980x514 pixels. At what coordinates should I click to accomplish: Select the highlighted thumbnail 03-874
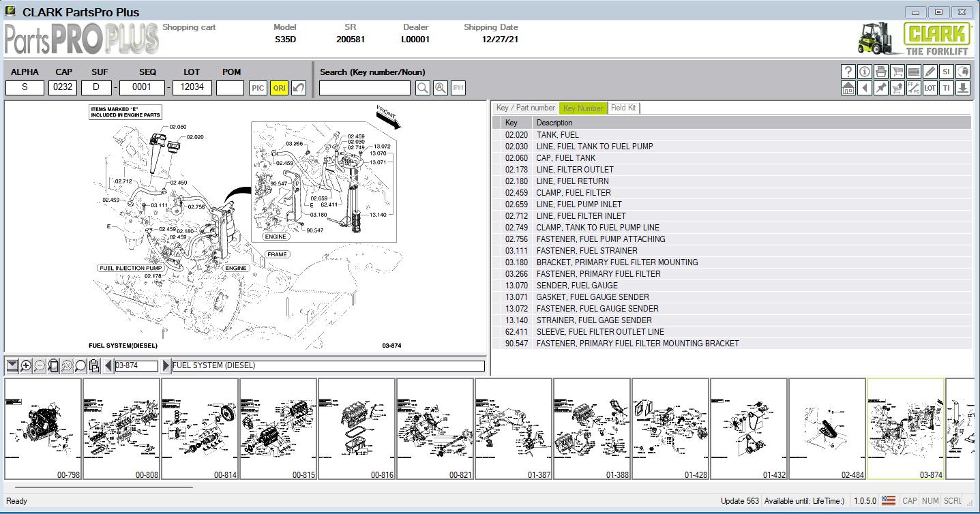(906, 429)
